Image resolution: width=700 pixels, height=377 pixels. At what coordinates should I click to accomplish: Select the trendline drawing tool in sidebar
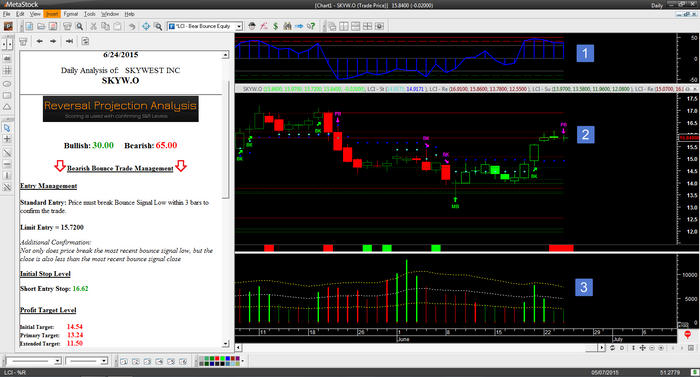tap(7, 153)
